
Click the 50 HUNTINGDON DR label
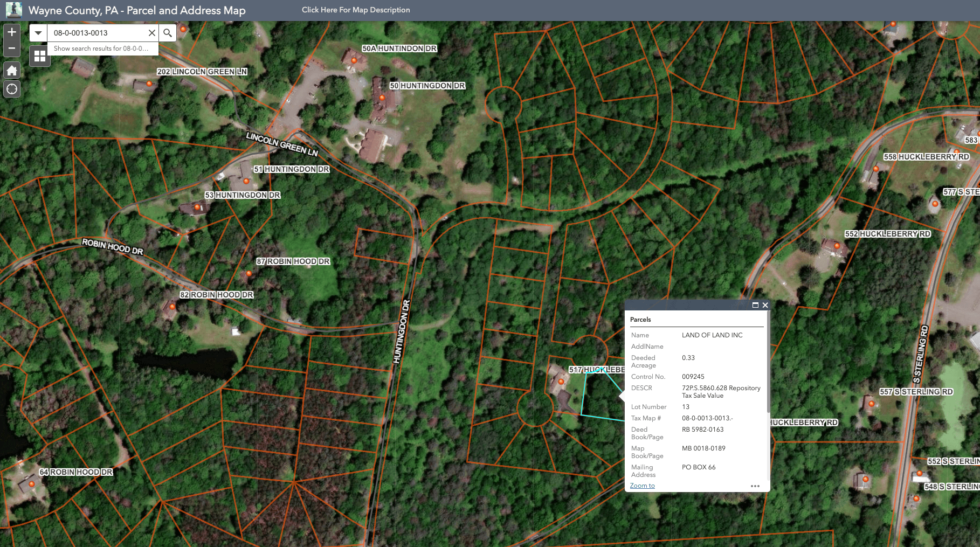click(427, 86)
